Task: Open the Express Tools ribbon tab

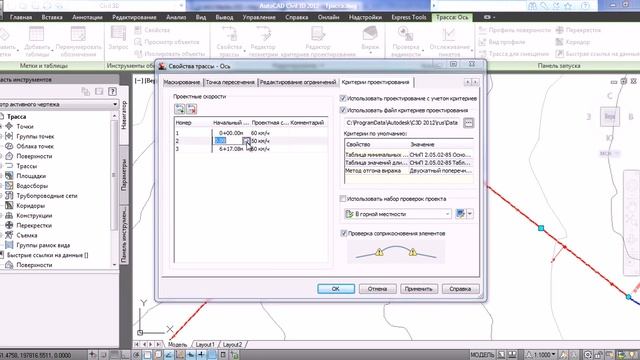Action: 409,17
